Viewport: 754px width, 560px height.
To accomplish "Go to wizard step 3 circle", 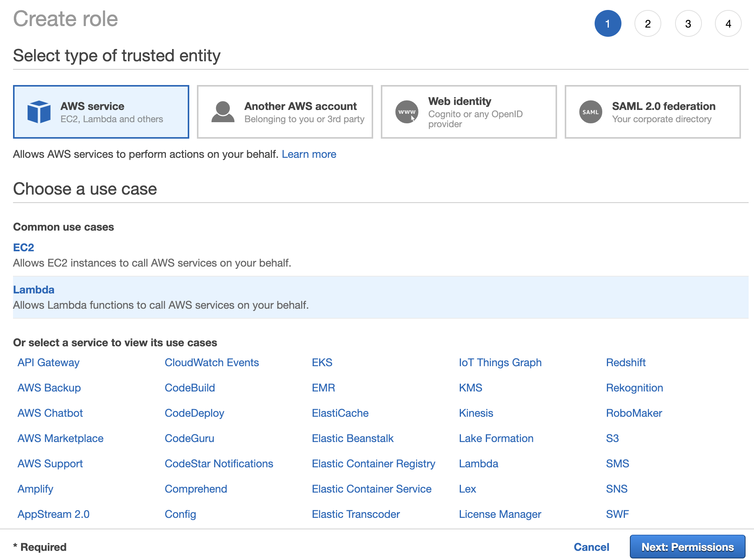I will point(688,24).
